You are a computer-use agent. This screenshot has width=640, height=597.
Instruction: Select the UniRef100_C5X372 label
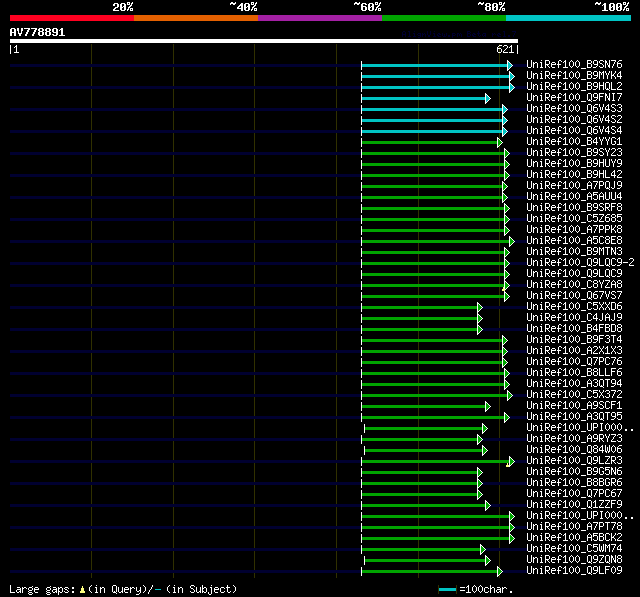(574, 395)
